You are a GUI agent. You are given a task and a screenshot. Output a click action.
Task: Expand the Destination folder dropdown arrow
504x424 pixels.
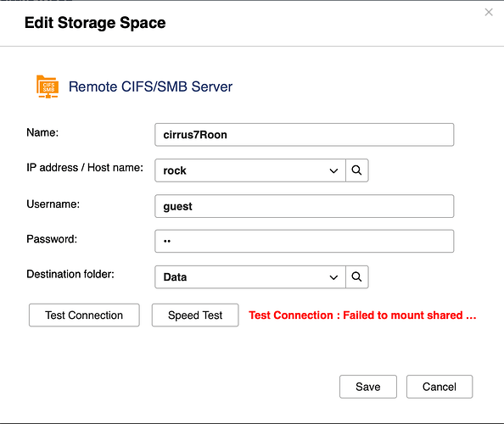click(333, 277)
